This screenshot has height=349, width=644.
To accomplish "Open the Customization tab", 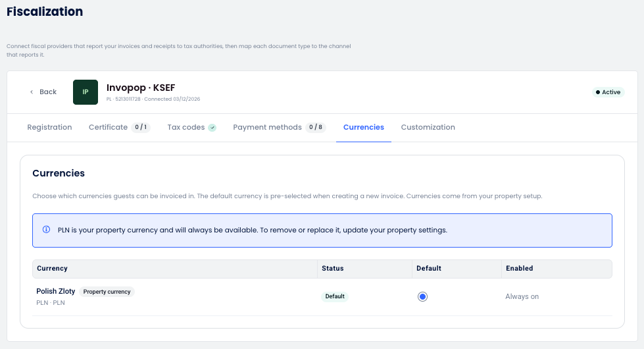I will (x=428, y=128).
